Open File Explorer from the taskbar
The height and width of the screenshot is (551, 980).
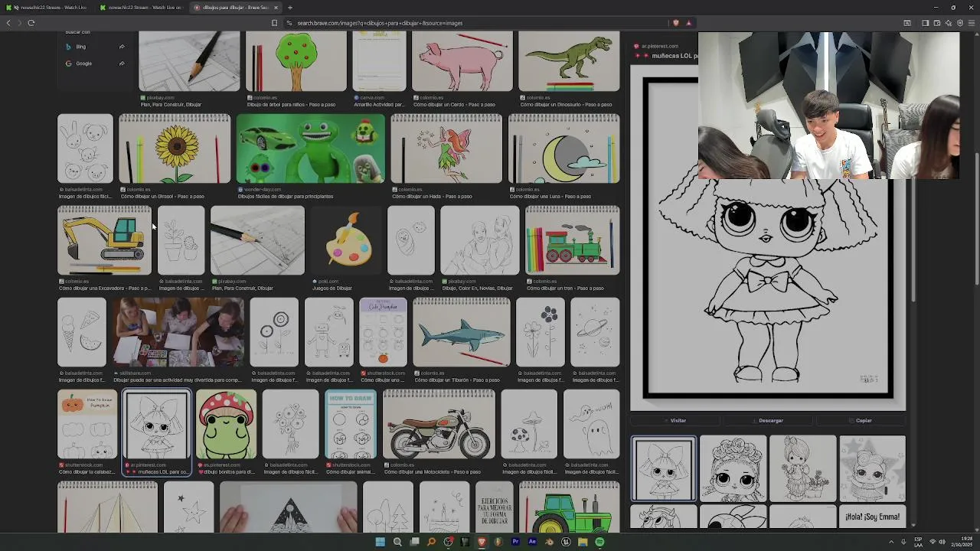583,542
